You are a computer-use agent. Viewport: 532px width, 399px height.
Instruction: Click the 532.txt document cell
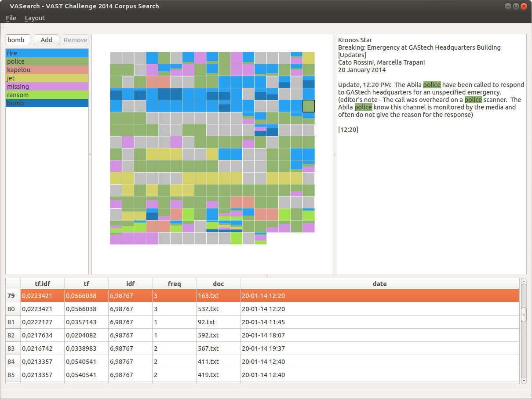coord(219,309)
